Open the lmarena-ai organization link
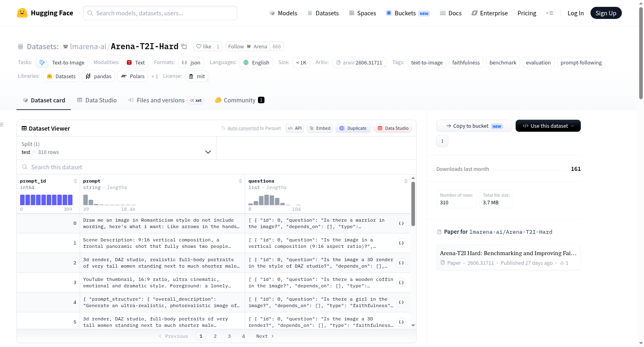This screenshot has height=347, width=644. (88, 46)
